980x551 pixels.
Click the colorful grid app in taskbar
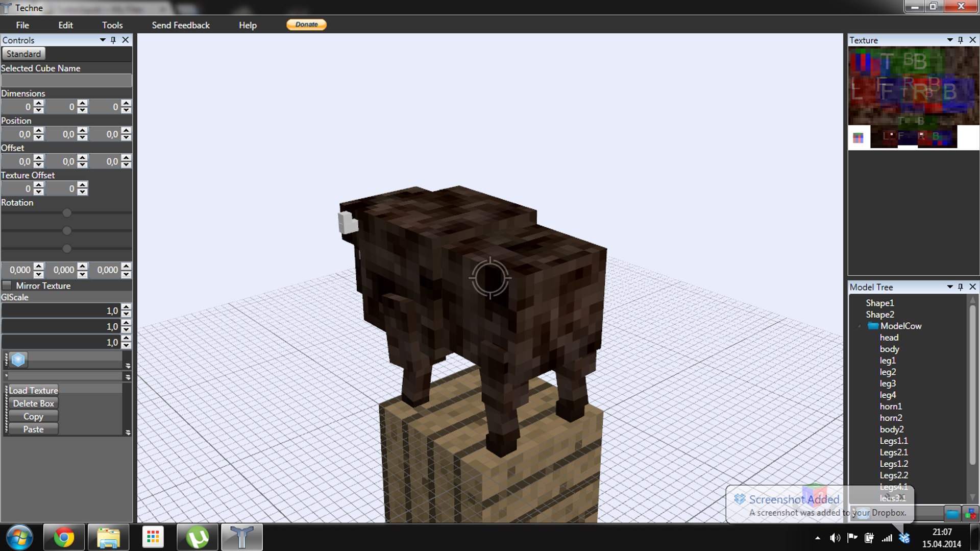153,537
